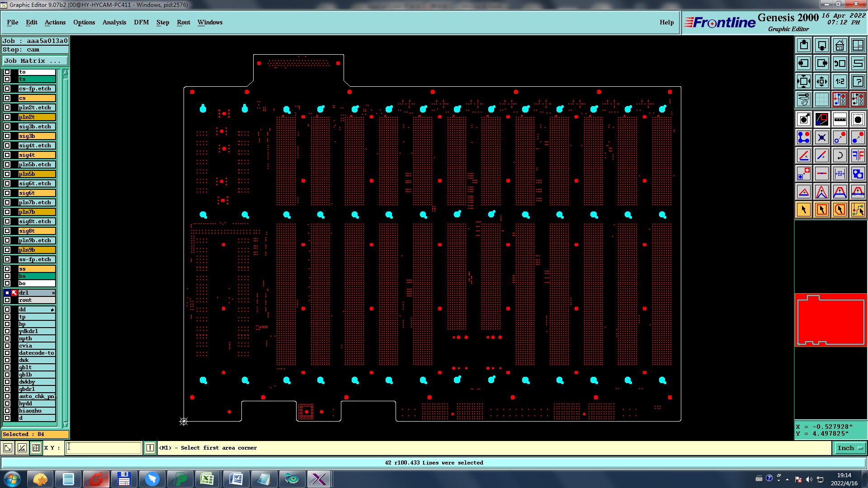Select the rectangle area select tool

pyautogui.click(x=822, y=210)
